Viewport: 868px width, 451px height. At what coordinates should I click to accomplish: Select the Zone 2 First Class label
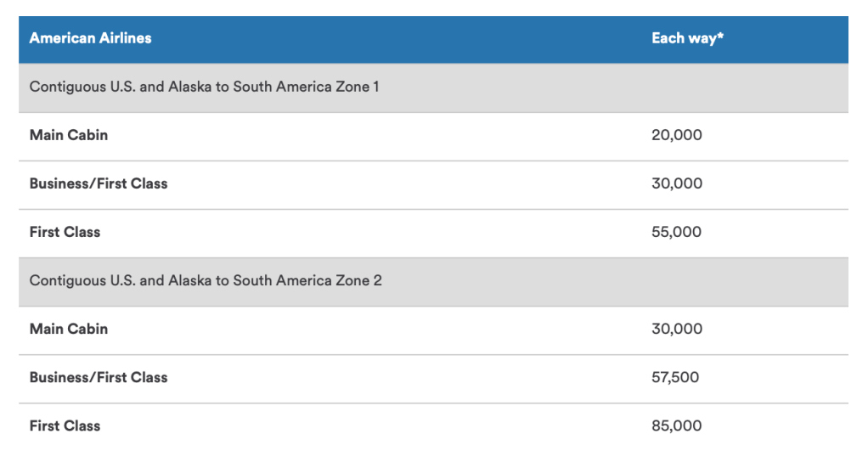point(65,426)
